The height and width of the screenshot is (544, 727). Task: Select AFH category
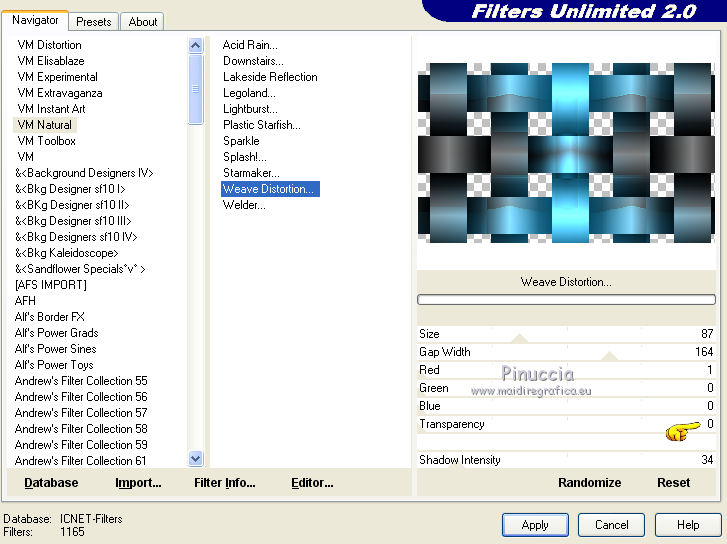[x=25, y=301]
